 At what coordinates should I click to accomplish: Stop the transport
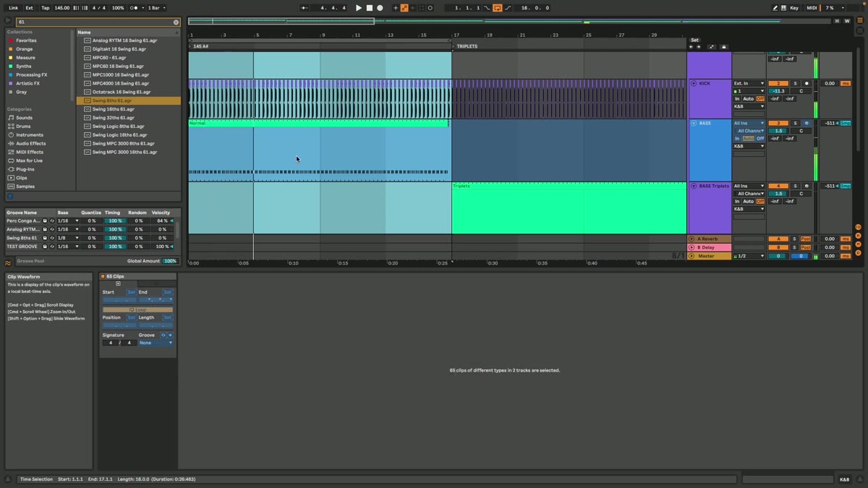369,8
